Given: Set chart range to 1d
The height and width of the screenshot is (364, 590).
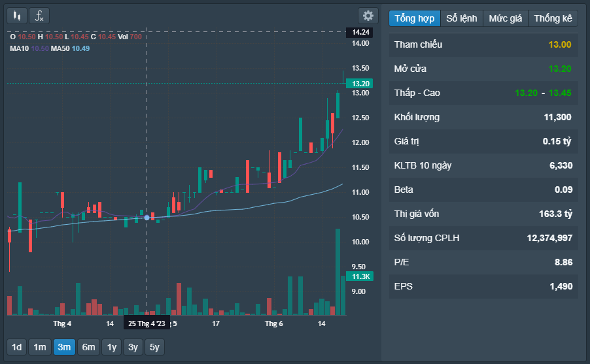Looking at the screenshot, I should point(16,347).
